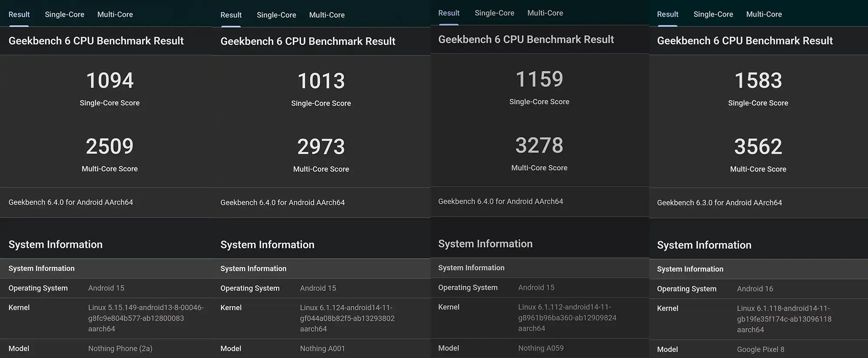This screenshot has width=868, height=358.
Task: Open Single-Core tab in Nothing A059 panel
Action: [494, 13]
